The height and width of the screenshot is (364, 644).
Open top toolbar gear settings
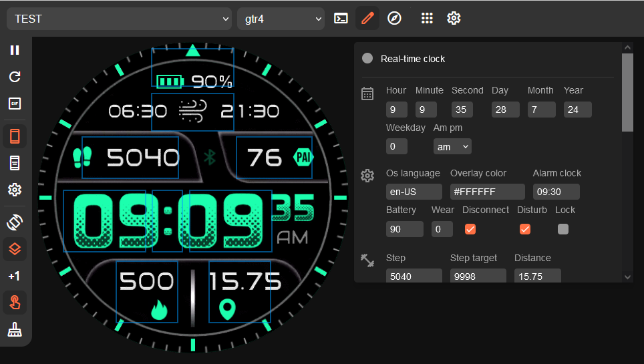(x=454, y=19)
